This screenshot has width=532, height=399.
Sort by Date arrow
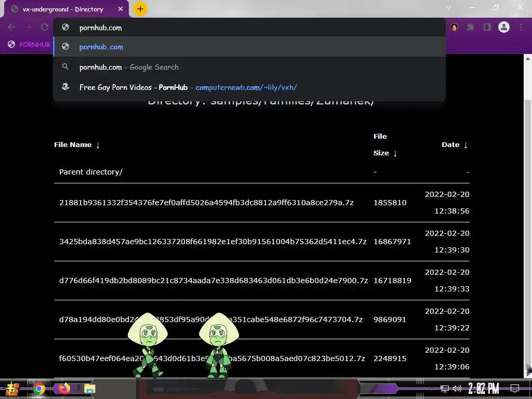[x=465, y=145]
